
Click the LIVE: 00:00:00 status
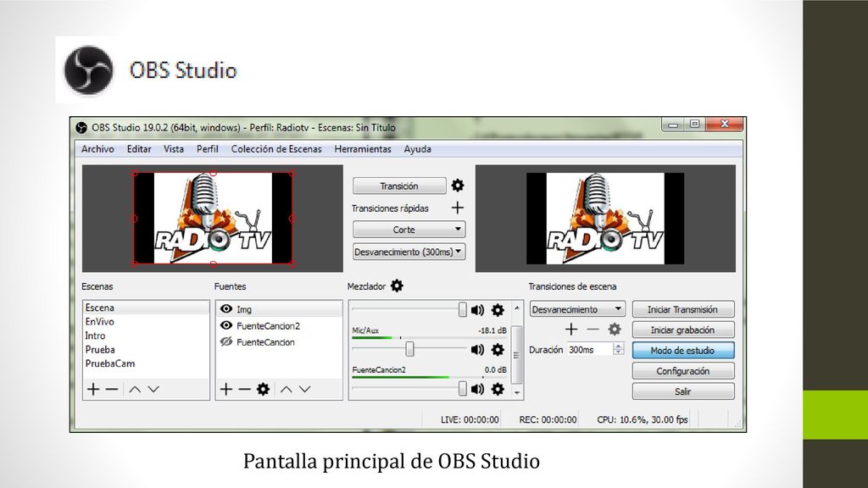pyautogui.click(x=470, y=419)
